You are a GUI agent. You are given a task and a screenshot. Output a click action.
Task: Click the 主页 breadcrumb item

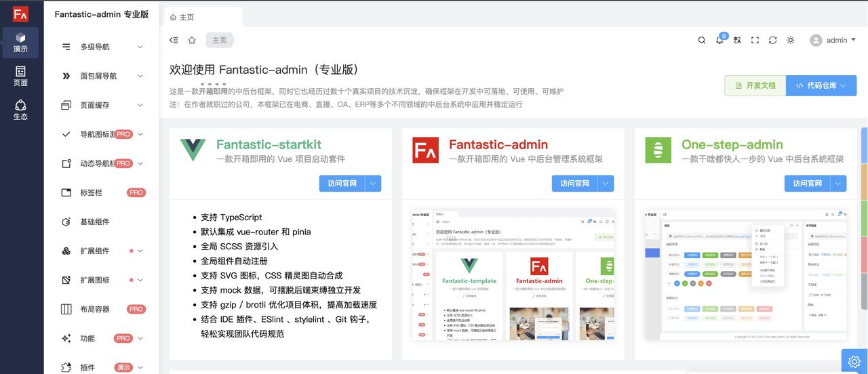(220, 41)
